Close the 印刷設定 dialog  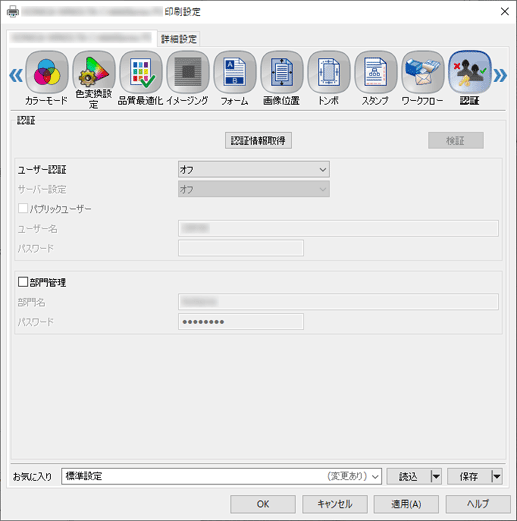tap(505, 12)
